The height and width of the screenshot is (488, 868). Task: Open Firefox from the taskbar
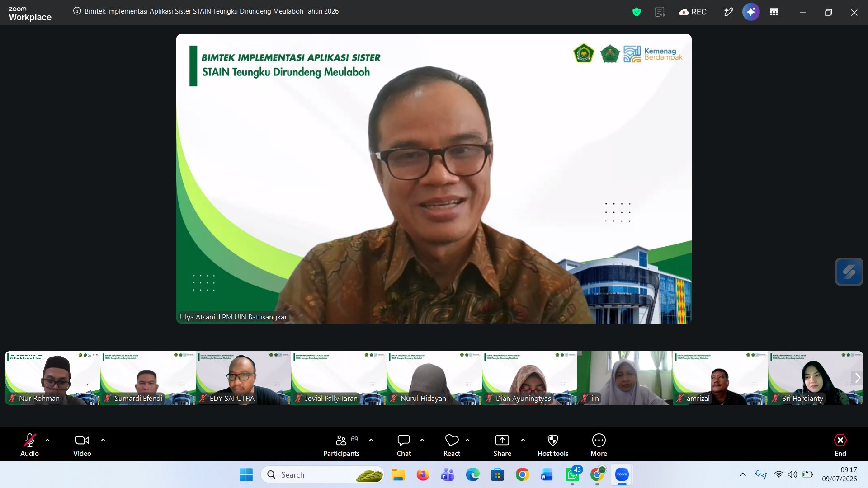(423, 475)
